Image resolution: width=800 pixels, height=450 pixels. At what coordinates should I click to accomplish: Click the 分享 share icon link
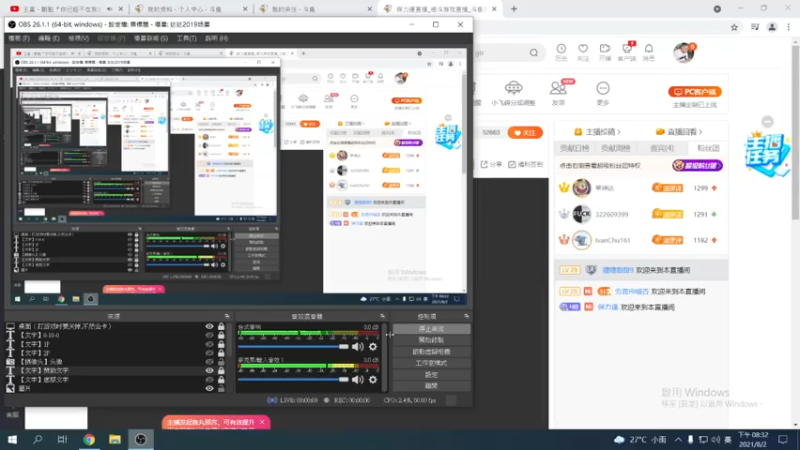(491, 164)
